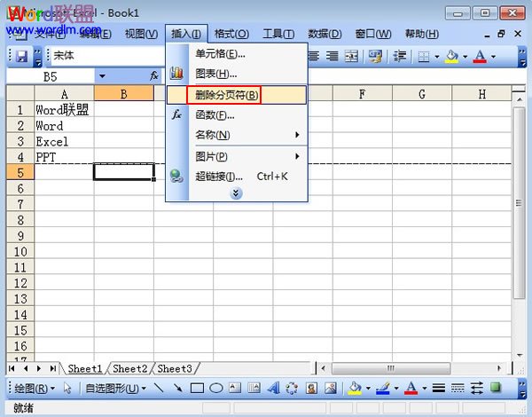Open the 自选图形(U) AutoShapes menu
The height and width of the screenshot is (417, 532).
(x=115, y=388)
